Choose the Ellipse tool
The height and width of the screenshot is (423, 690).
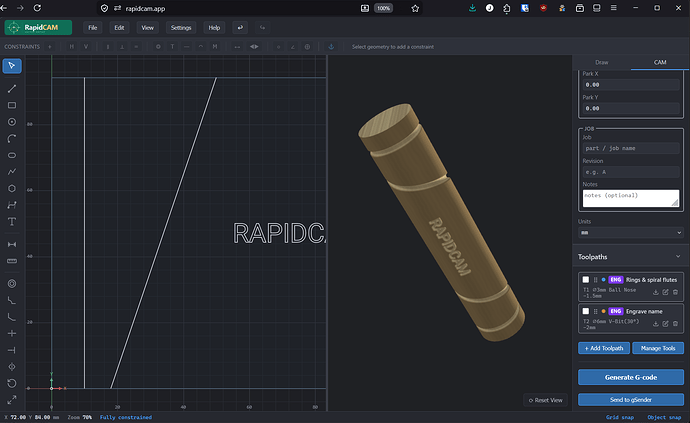point(12,155)
